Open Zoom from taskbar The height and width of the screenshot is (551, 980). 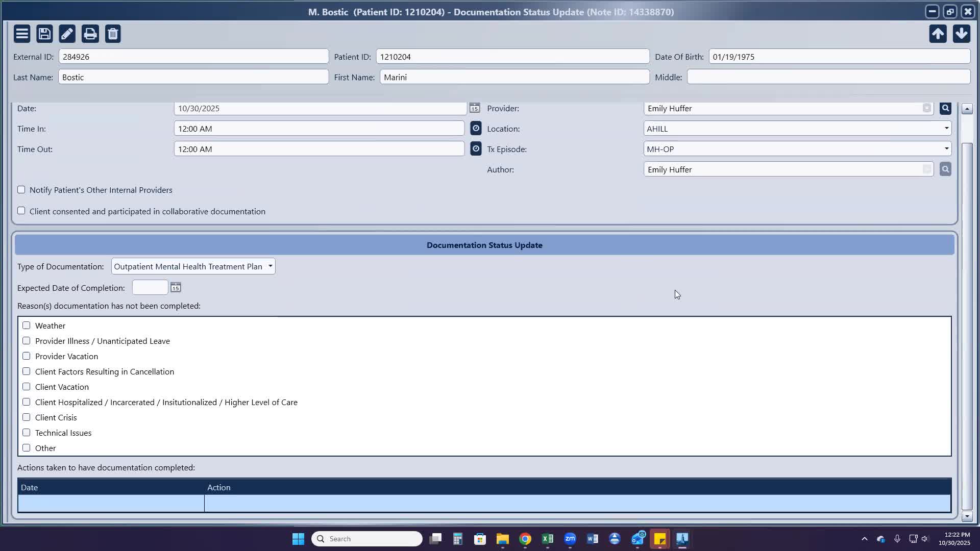(570, 539)
